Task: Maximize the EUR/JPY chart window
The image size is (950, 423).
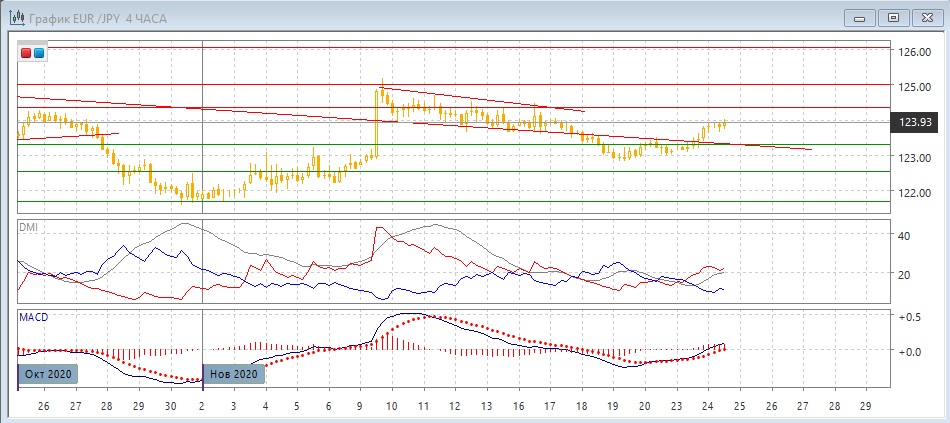Action: click(893, 17)
